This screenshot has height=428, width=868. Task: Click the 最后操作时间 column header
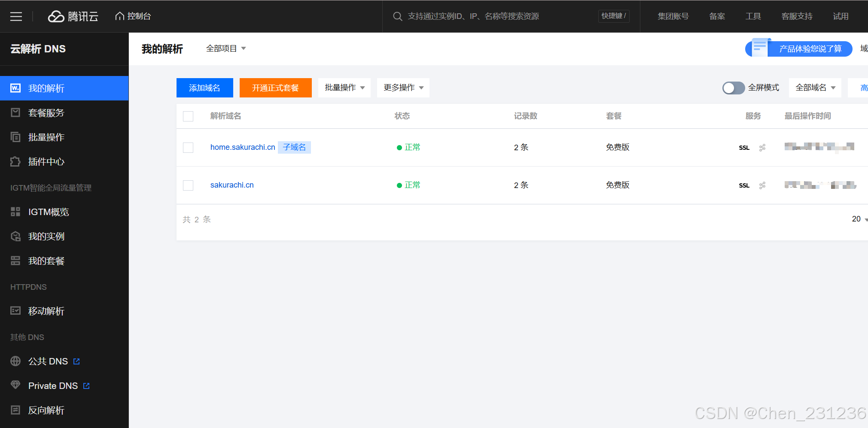(807, 116)
